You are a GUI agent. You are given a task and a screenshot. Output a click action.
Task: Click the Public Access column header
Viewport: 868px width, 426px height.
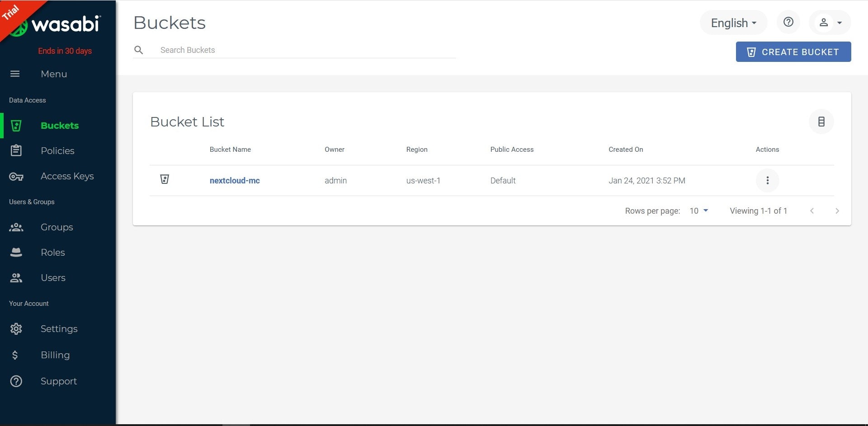pyautogui.click(x=512, y=150)
